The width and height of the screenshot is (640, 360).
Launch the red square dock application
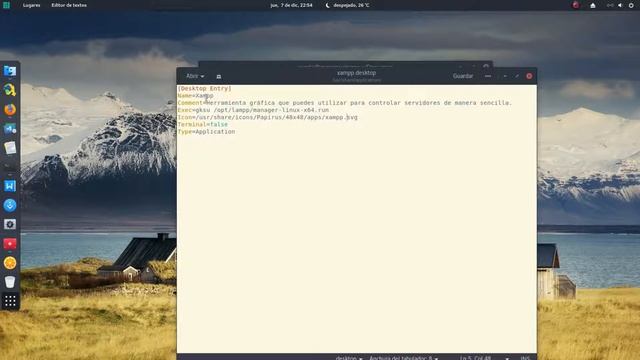[x=10, y=244]
